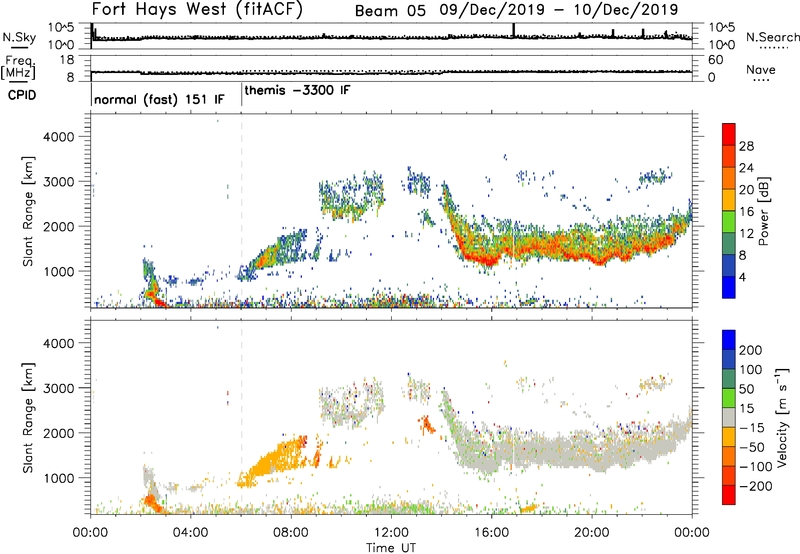Click the tall noise spike near 17:00 in the N.Sky plot
Viewport: 800px width, 554px height.
pyautogui.click(x=514, y=30)
